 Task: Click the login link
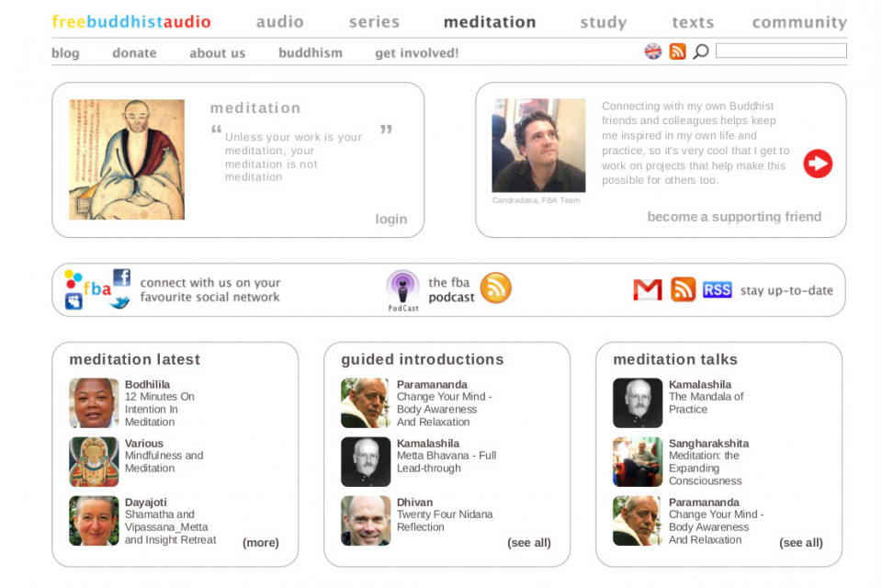click(x=391, y=219)
